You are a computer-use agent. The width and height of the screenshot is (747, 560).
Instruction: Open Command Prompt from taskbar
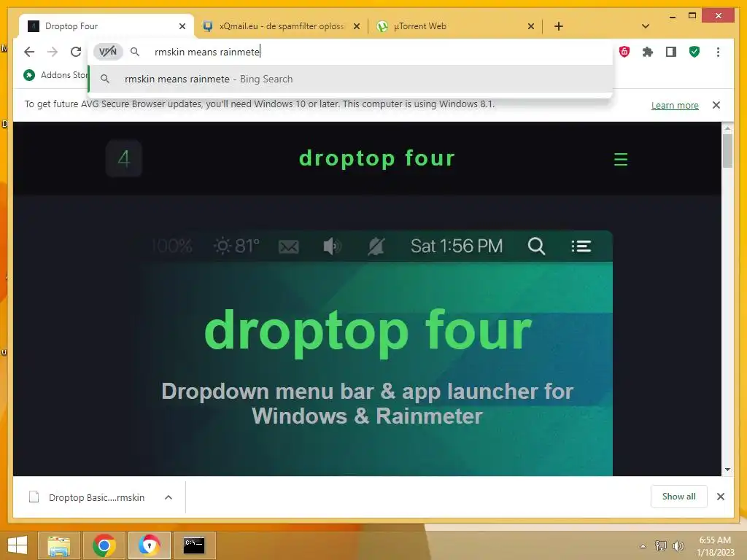[x=194, y=545]
